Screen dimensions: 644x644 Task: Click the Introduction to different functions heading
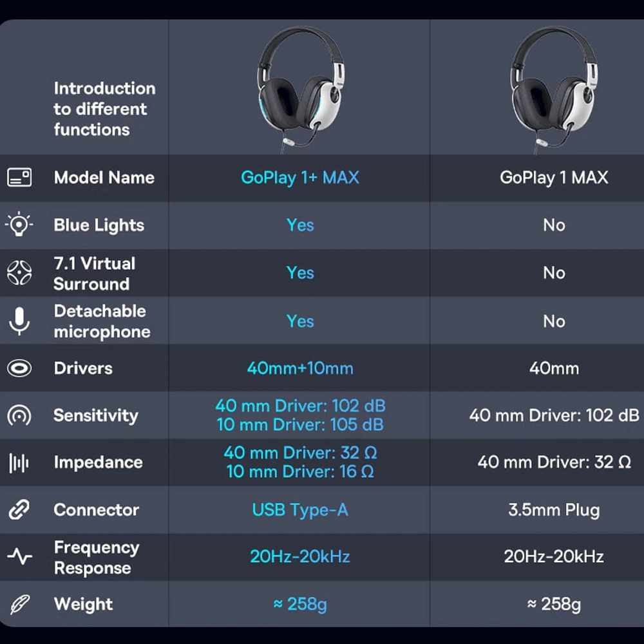tap(104, 109)
